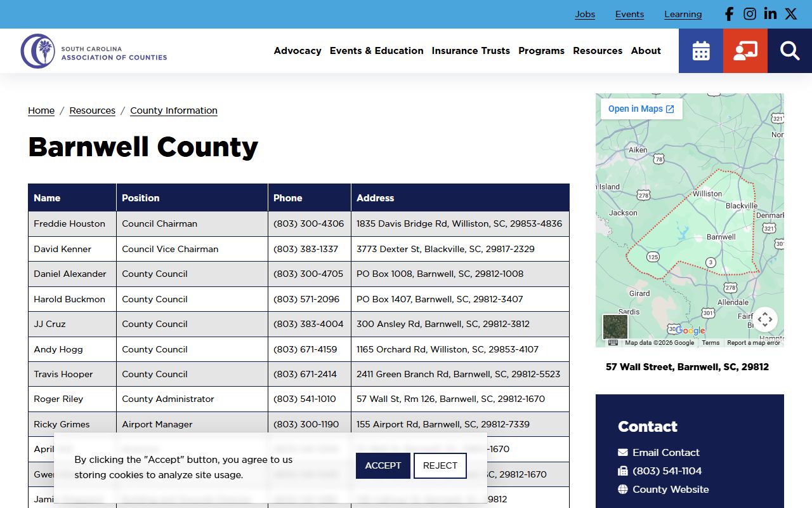
Task: Click phone number (803) 300-4306
Action: (309, 224)
